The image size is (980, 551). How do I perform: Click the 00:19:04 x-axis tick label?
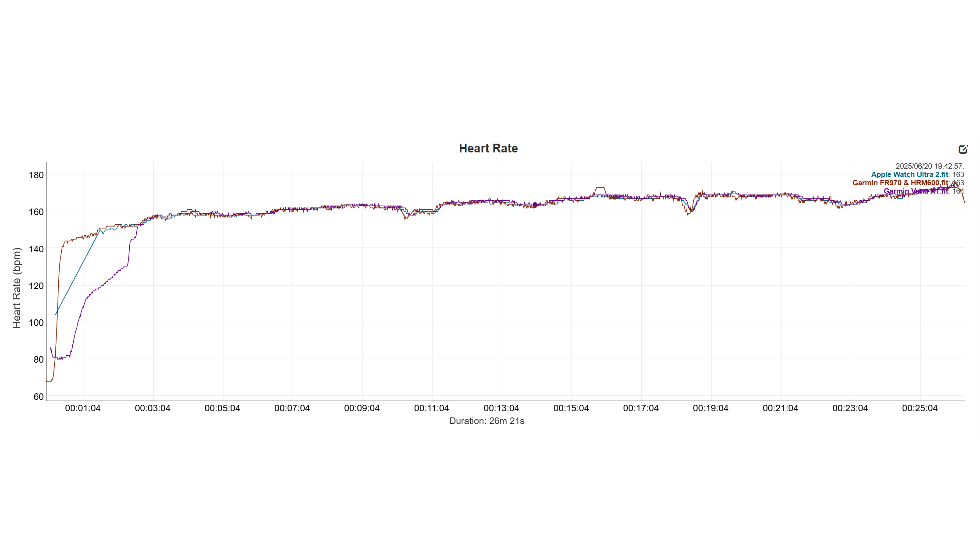(710, 408)
